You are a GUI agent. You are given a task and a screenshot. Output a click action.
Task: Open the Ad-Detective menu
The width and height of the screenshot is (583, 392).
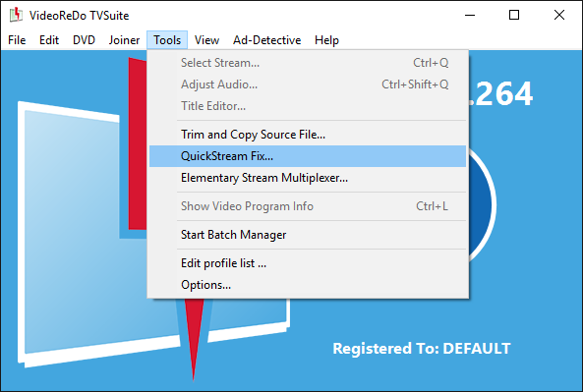(267, 40)
